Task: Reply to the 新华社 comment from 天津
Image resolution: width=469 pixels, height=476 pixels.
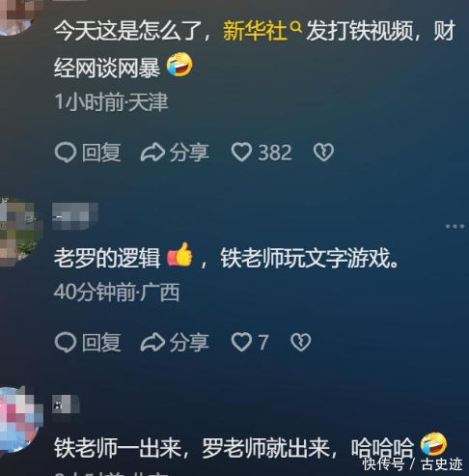Action: 88,153
